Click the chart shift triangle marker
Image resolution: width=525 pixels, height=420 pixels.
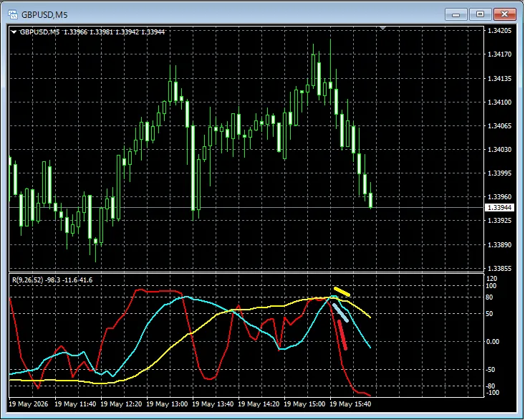382,29
